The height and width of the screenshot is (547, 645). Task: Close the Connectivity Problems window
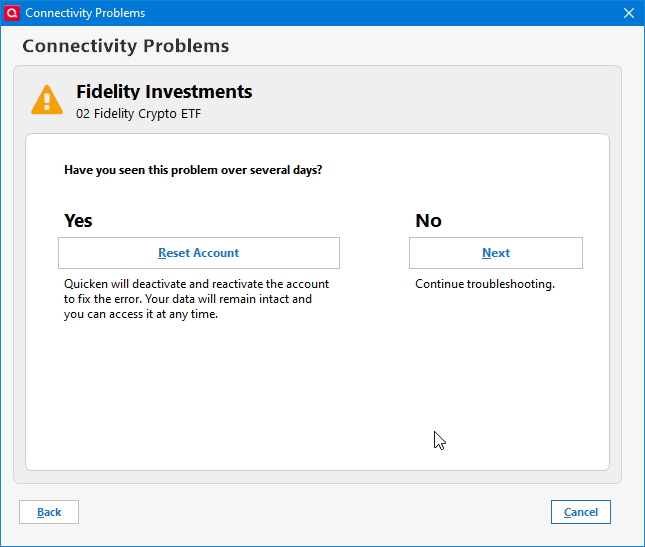[628, 13]
